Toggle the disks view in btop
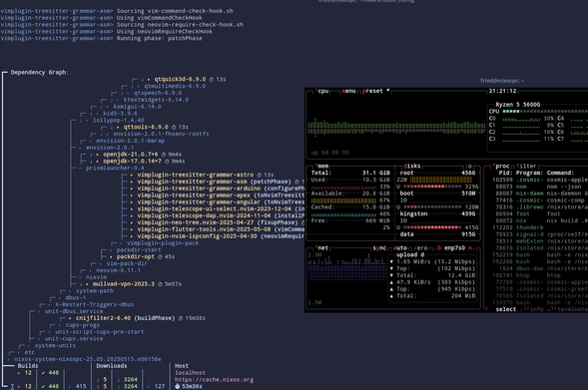The image size is (588, 390). click(411, 166)
